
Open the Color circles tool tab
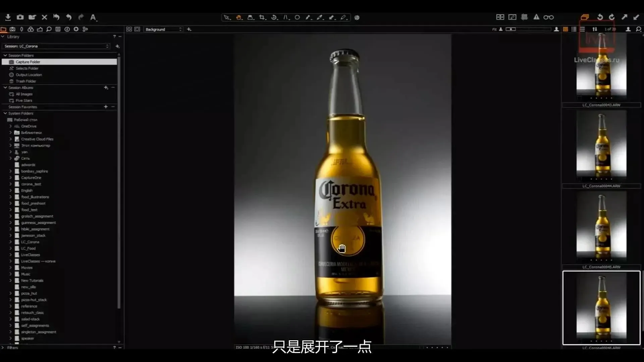tap(31, 29)
